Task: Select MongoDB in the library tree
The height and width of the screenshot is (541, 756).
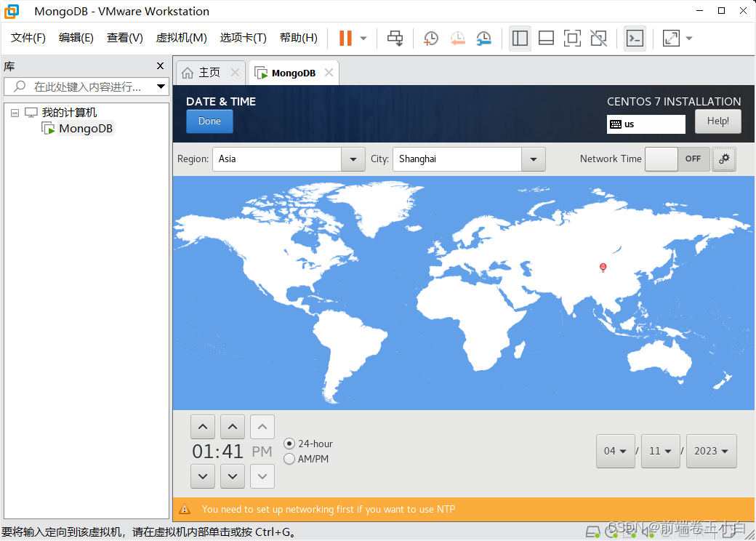Action: pyautogui.click(x=85, y=129)
